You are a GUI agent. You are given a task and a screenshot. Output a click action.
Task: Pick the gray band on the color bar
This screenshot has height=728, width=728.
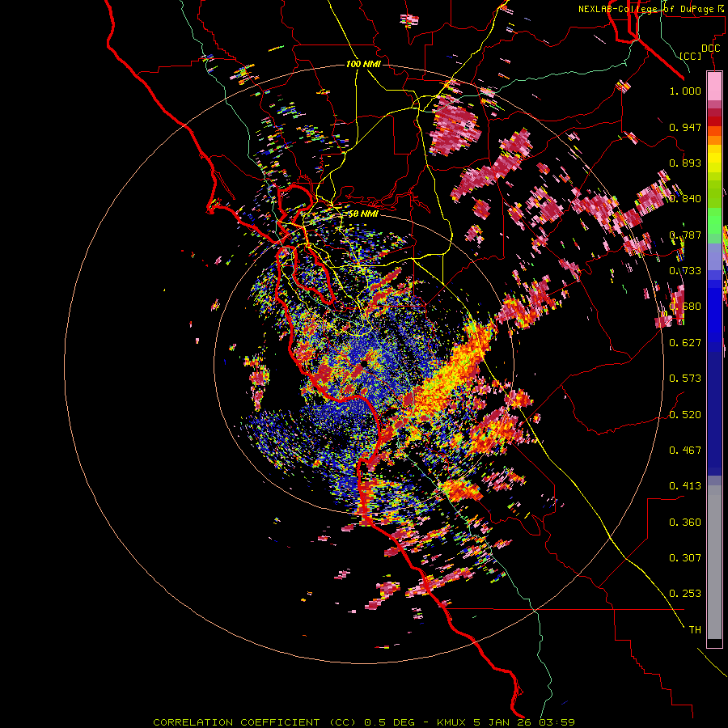pyautogui.click(x=714, y=562)
